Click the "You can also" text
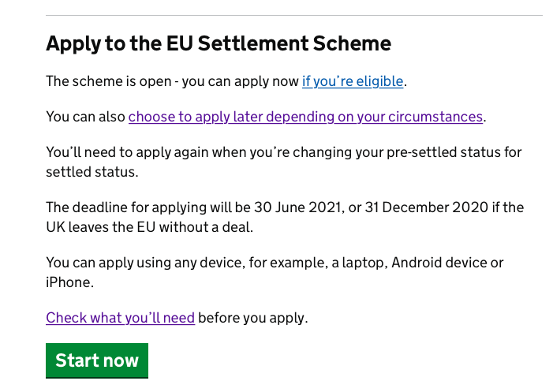553x392 pixels. (x=85, y=117)
